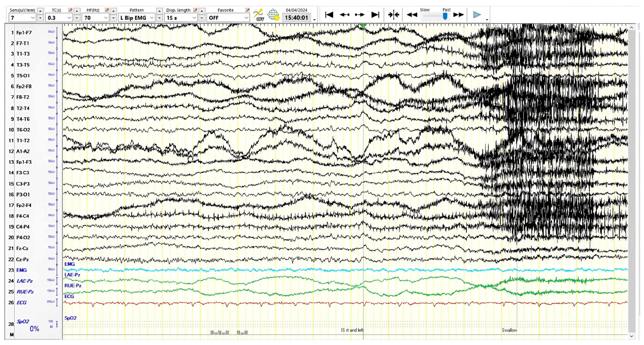Increase TC(s) with the up stepper

[x=77, y=11]
